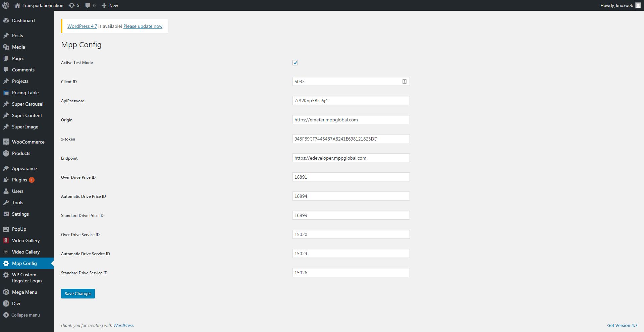Click the Please update now link
Image resolution: width=644 pixels, height=332 pixels.
pyautogui.click(x=143, y=26)
